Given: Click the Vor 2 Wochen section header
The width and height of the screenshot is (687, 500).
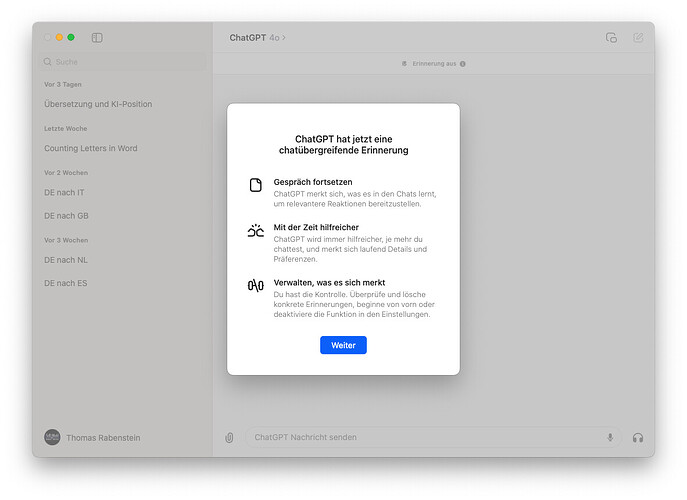Looking at the screenshot, I should click(66, 173).
